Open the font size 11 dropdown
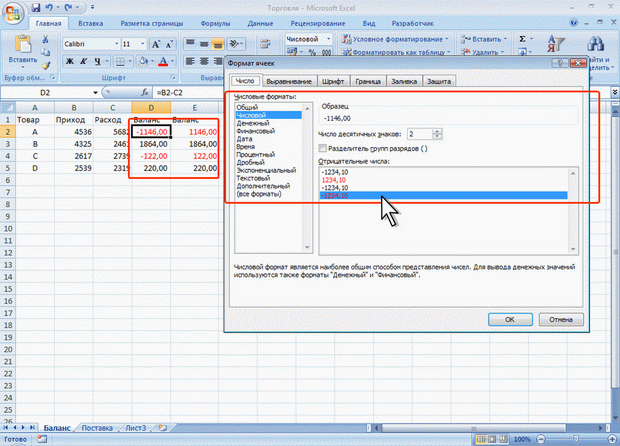Image resolution: width=620 pixels, height=446 pixels. [x=142, y=44]
